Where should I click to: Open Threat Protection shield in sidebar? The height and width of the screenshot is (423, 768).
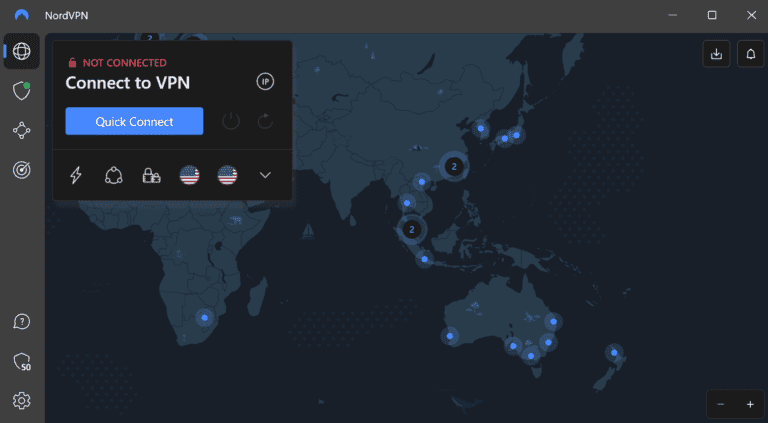[x=22, y=91]
